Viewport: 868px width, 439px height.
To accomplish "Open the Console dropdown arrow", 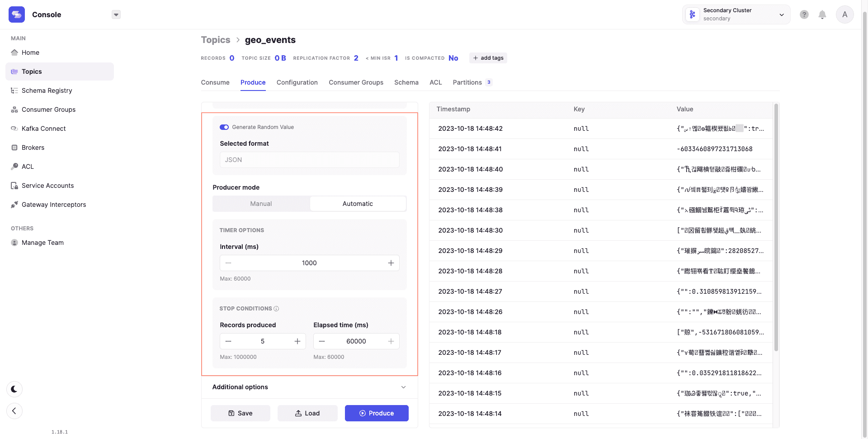I will click(x=116, y=14).
